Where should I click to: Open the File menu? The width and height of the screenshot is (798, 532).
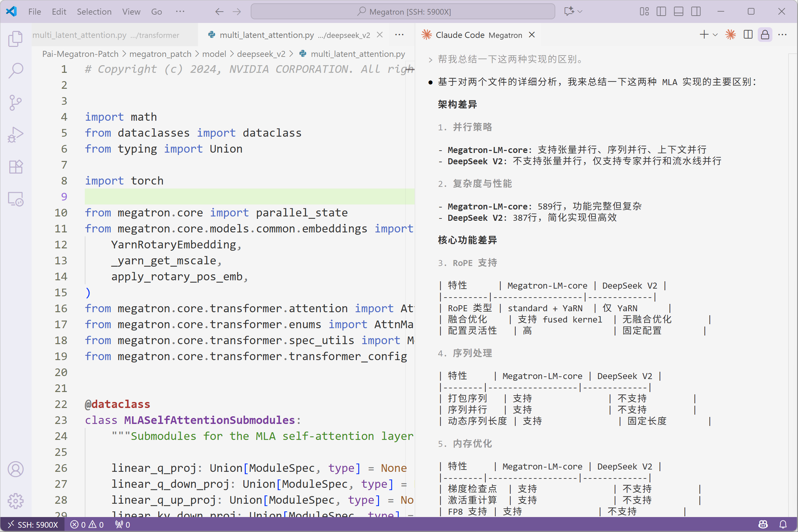click(x=35, y=12)
